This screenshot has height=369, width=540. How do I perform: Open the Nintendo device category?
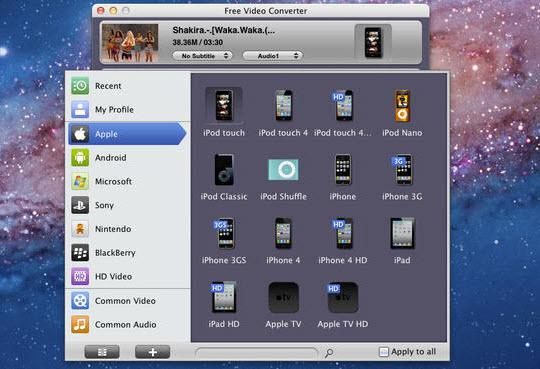pos(128,229)
